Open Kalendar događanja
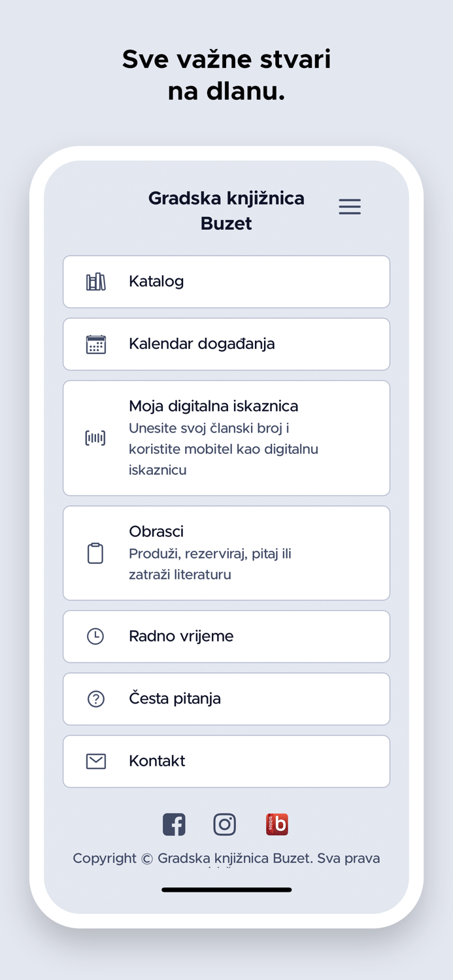 [x=226, y=344]
